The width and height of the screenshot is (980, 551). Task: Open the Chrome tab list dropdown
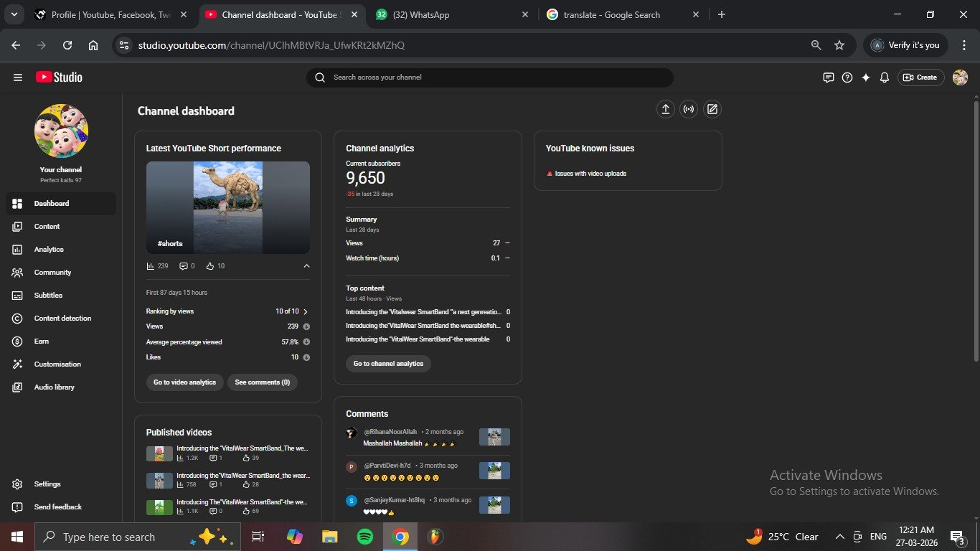click(14, 14)
